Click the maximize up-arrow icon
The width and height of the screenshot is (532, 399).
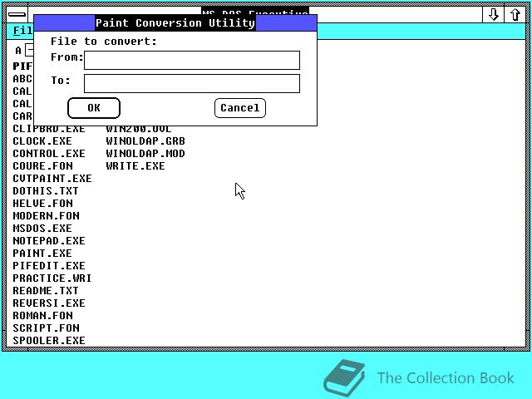pos(515,15)
